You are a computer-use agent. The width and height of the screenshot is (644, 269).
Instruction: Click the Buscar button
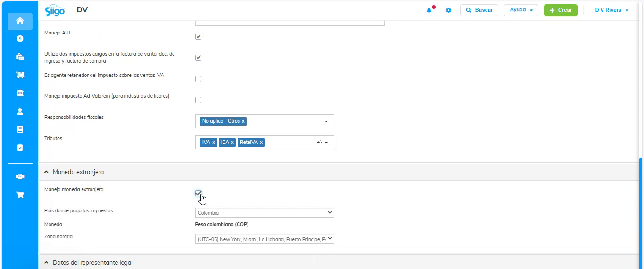tap(479, 10)
